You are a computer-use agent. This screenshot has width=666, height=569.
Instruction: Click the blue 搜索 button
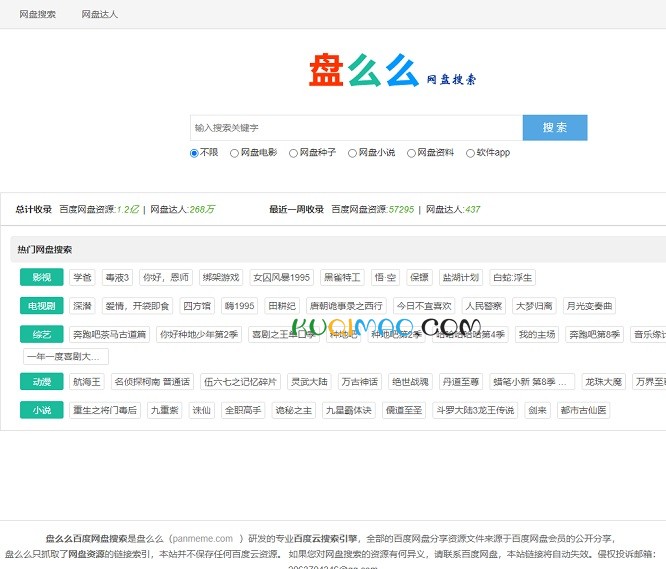pyautogui.click(x=555, y=127)
